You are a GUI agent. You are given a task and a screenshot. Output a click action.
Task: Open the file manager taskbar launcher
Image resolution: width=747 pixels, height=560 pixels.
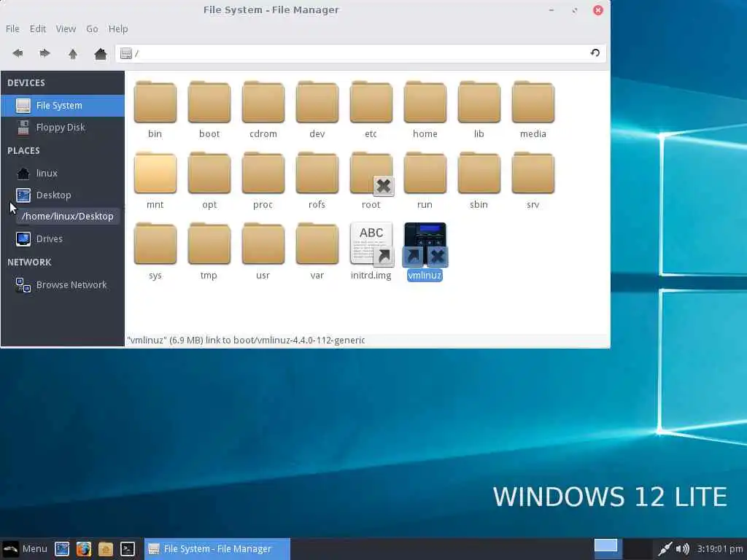105,548
